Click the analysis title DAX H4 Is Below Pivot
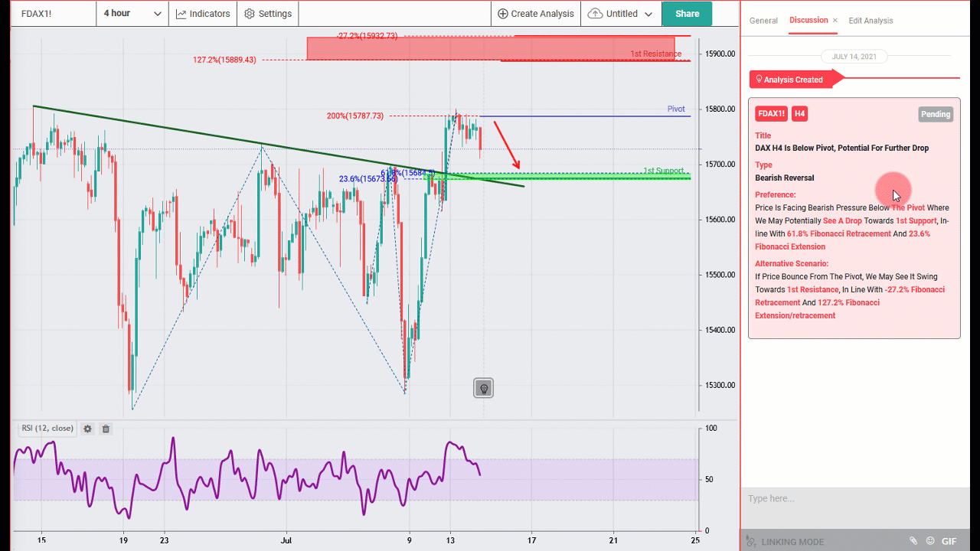The width and height of the screenshot is (980, 551). [841, 148]
